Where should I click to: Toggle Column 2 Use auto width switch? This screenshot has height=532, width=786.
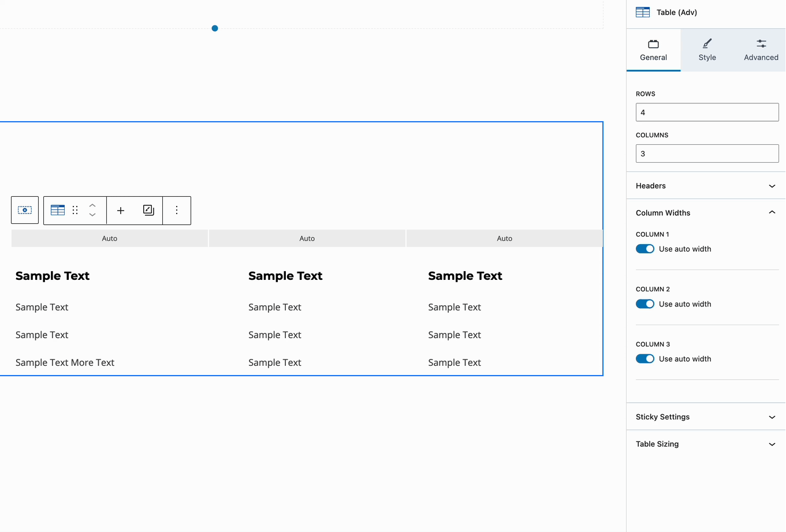645,304
